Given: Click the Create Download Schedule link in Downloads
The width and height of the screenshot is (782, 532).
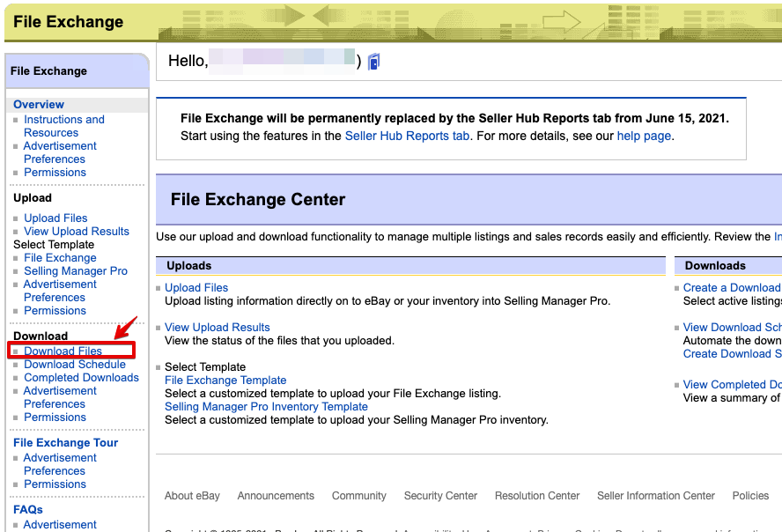Looking at the screenshot, I should coord(732,354).
